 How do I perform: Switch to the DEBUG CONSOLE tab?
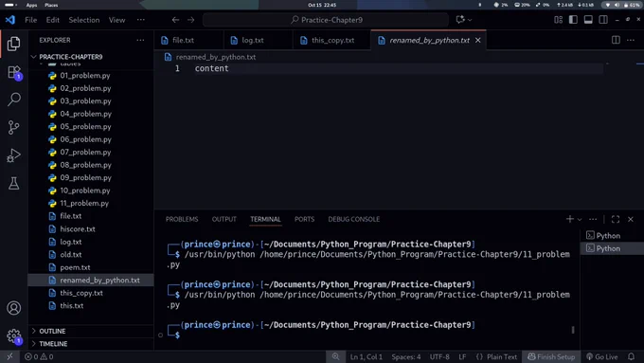point(353,219)
